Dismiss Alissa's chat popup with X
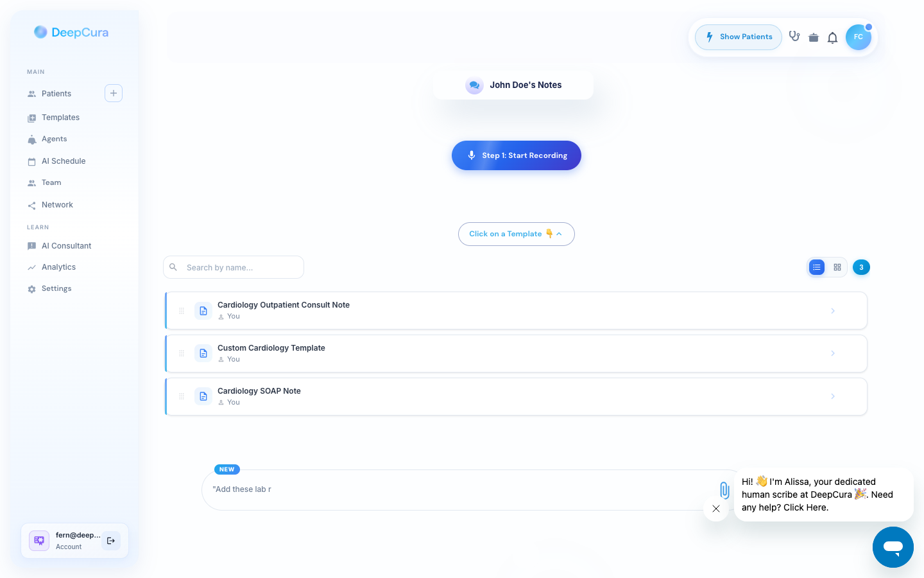924x578 pixels. 716,509
